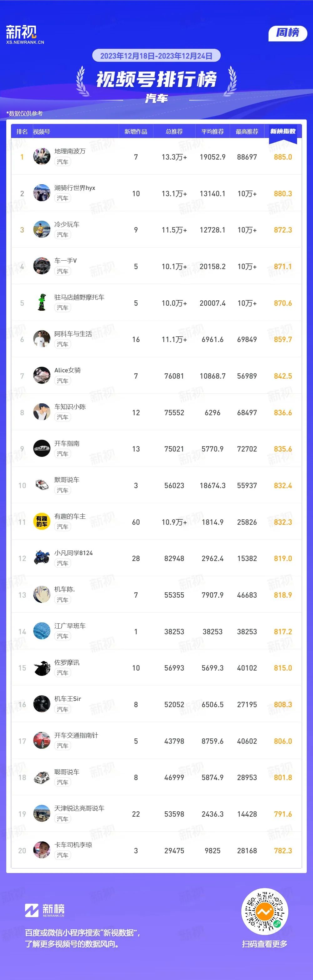Click the 平均推荐 column header

(213, 132)
